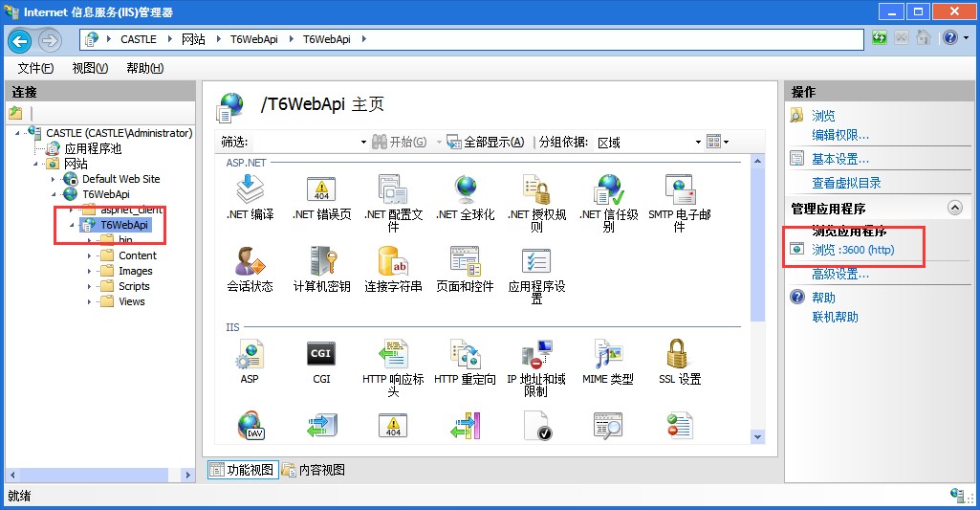Open the 页面和控件 feature

click(465, 270)
